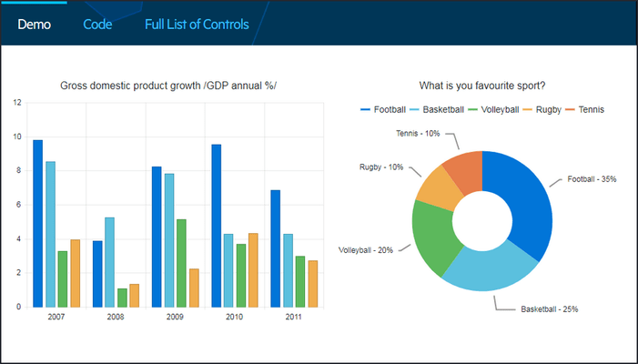
Task: Toggle Football series in pie legend
Action: (383, 110)
